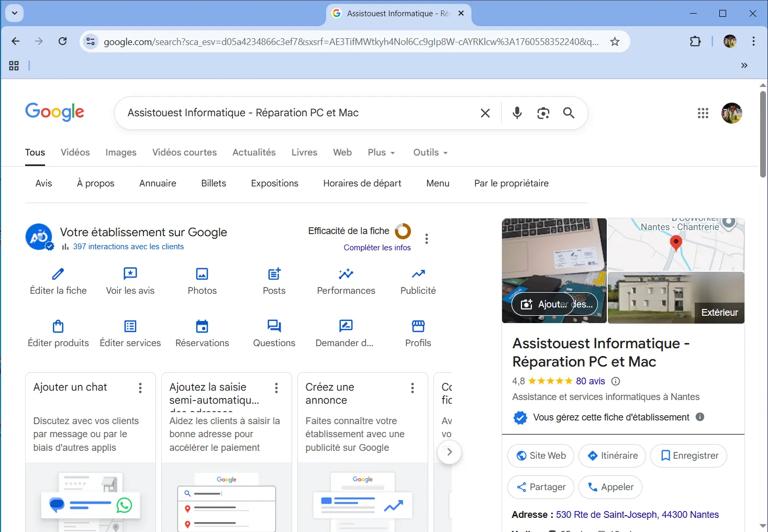Switch to the Images search tab
The height and width of the screenshot is (532, 768).
[121, 152]
